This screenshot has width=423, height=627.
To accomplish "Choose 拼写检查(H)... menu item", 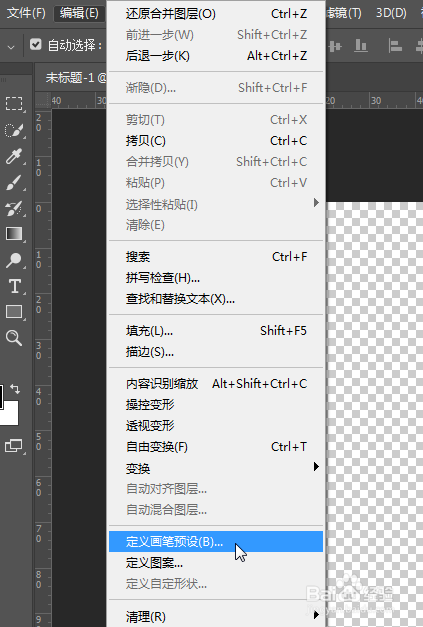I will tap(216, 278).
